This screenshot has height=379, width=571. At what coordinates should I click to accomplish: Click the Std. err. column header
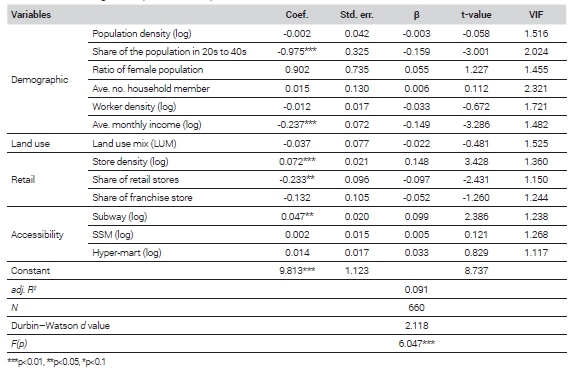(357, 15)
